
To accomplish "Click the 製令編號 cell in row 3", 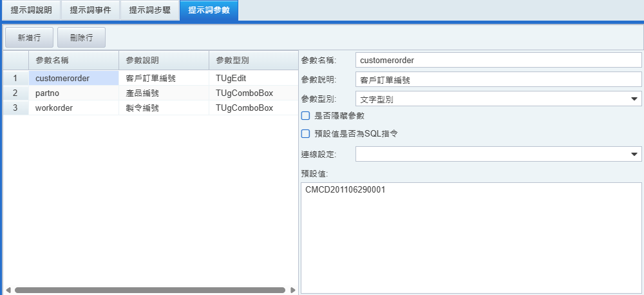I will click(164, 108).
